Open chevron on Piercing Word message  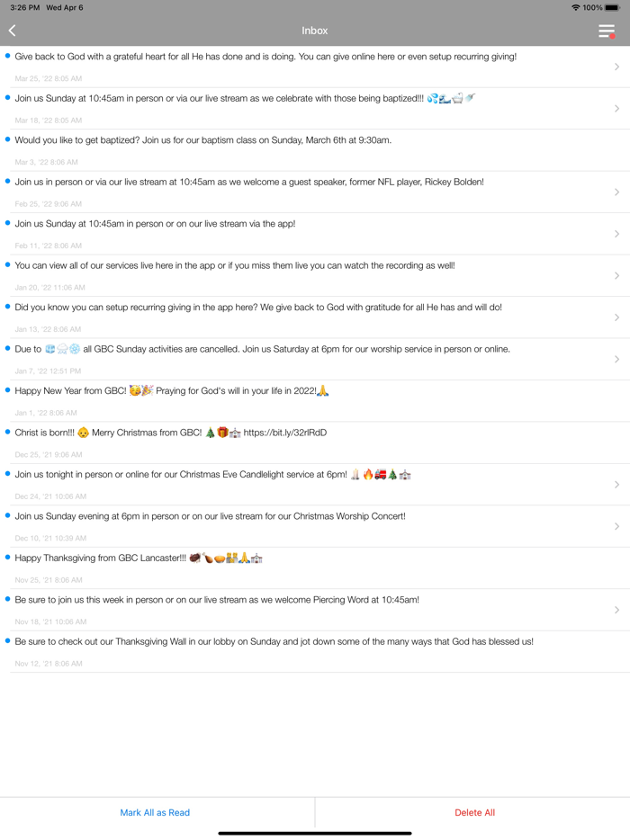coord(616,610)
